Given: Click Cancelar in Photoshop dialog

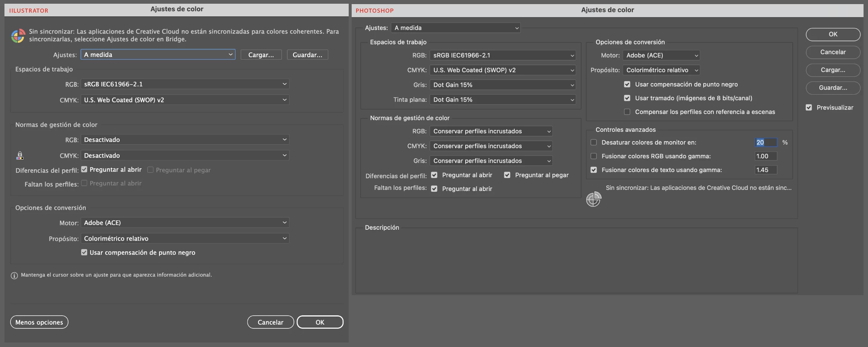Looking at the screenshot, I should (833, 52).
